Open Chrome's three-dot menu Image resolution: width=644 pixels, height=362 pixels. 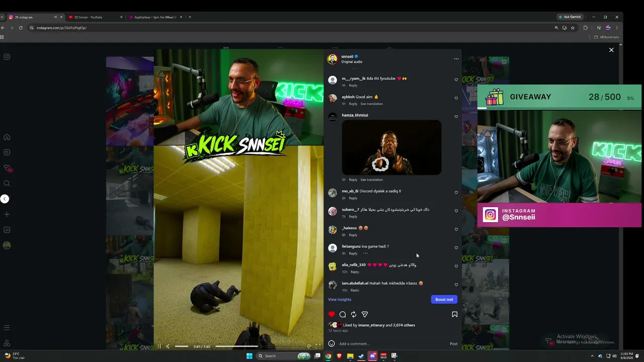point(617,28)
